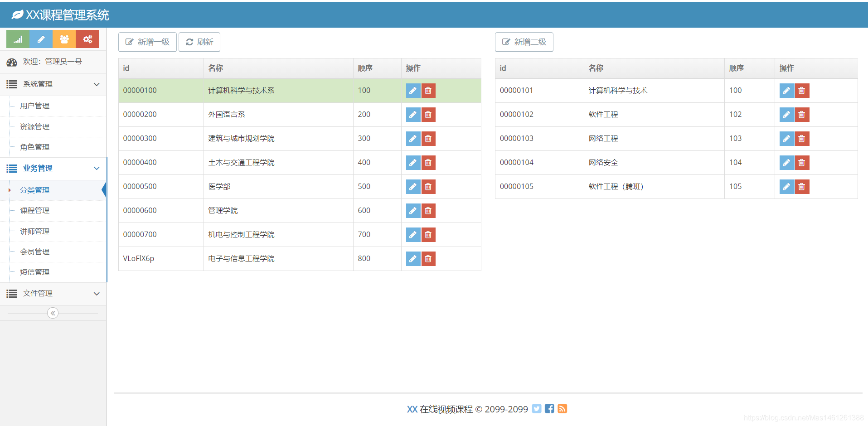Collapse the sidebar with double-arrow button
Image resolution: width=868 pixels, height=426 pixels.
pos(53,313)
